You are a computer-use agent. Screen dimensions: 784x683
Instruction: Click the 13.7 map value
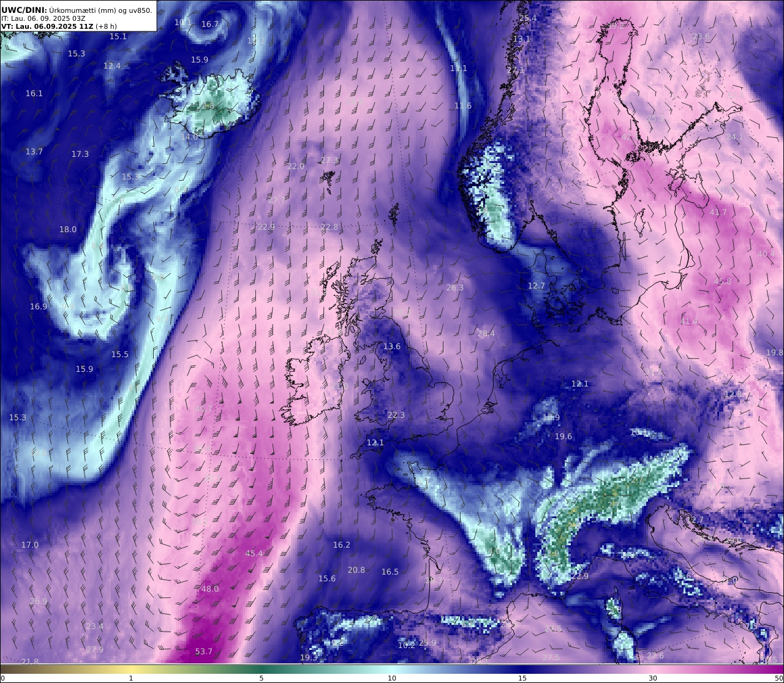pos(34,151)
